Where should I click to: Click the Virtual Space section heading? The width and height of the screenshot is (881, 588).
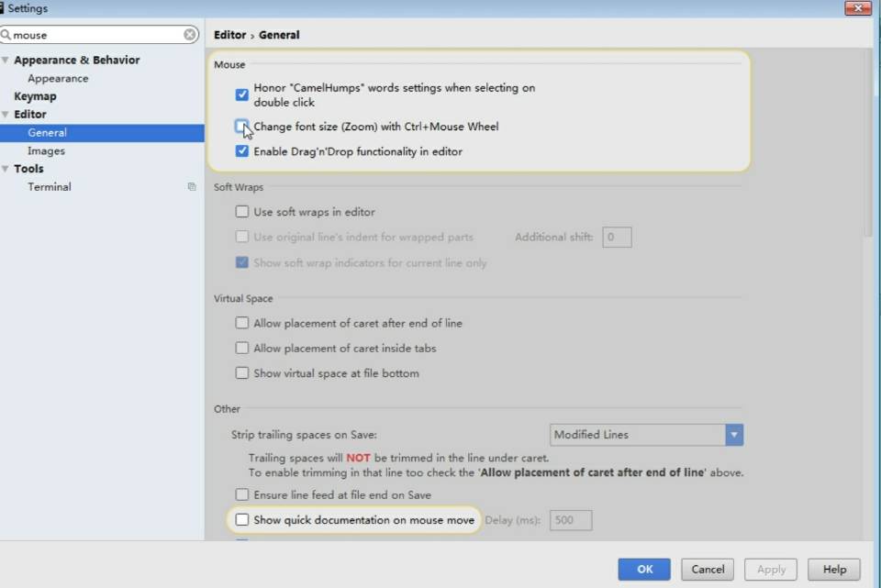tap(243, 298)
